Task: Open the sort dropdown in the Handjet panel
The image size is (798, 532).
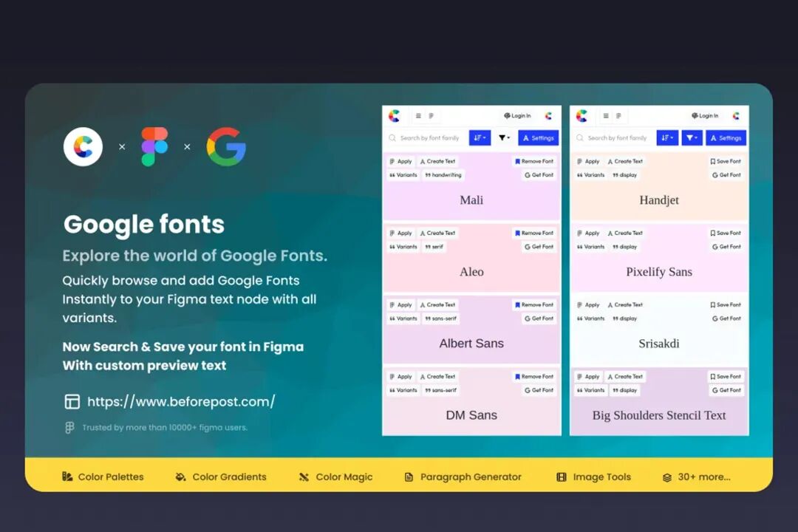Action: pos(667,138)
